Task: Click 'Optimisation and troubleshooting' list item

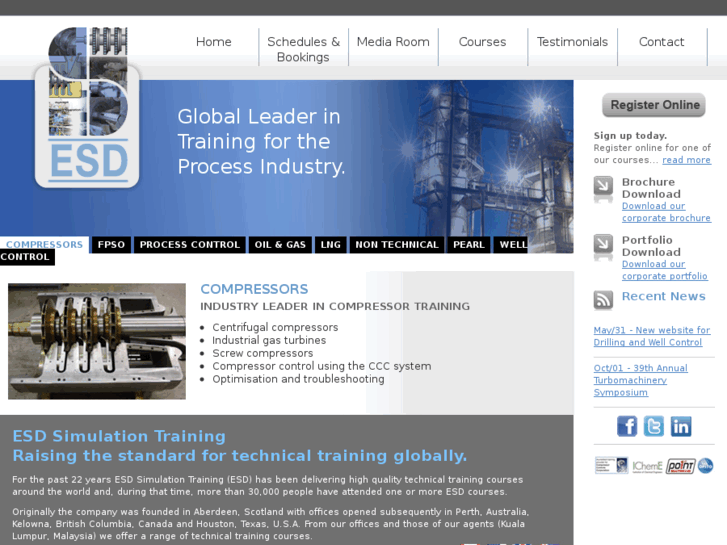Action: coord(298,379)
